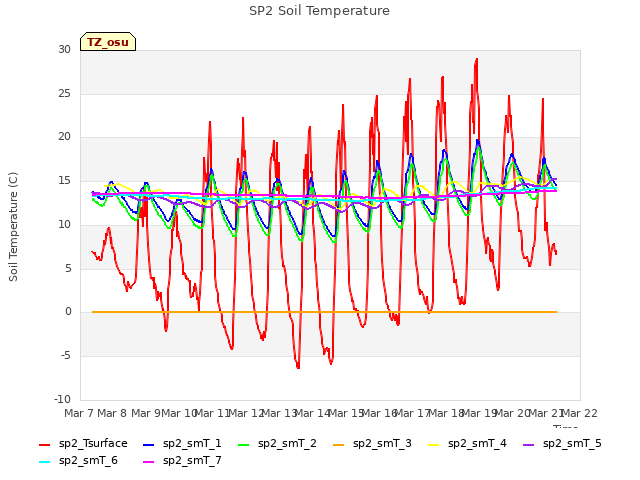Click the sp2_smT_7 magenta legend swatch

point(149,462)
